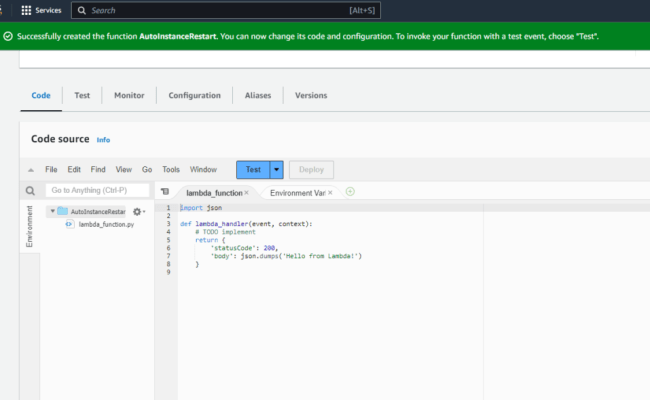Click the success checkmark icon in the green banner

click(8, 36)
